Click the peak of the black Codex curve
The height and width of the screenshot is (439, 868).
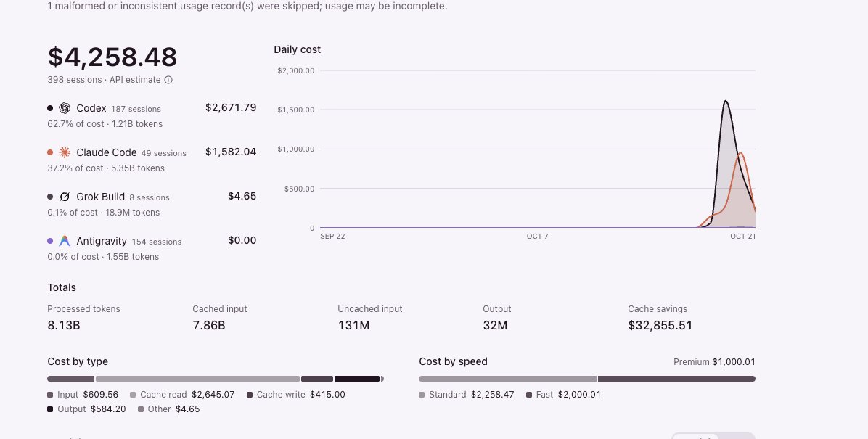[725, 102]
